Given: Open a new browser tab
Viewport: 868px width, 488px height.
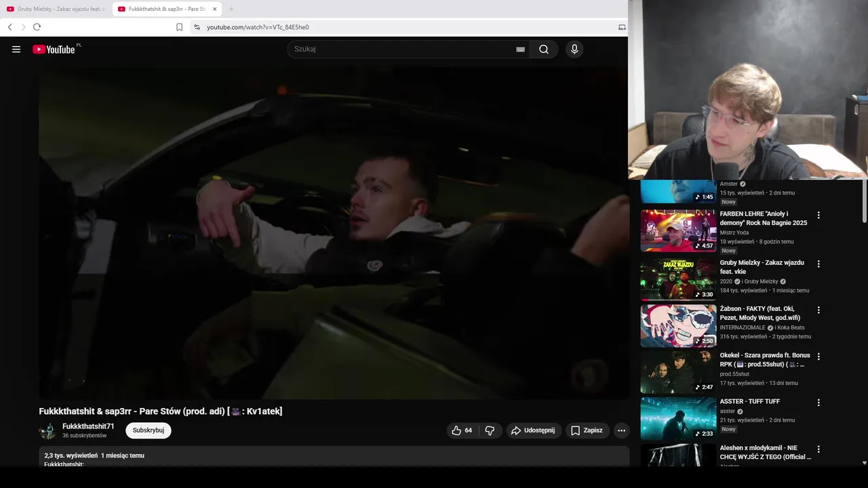Looking at the screenshot, I should click(x=231, y=9).
